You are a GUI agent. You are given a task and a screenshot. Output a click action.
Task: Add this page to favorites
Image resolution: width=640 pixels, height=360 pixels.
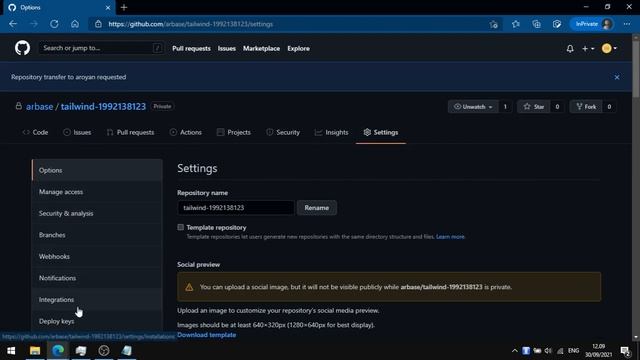pos(493,24)
